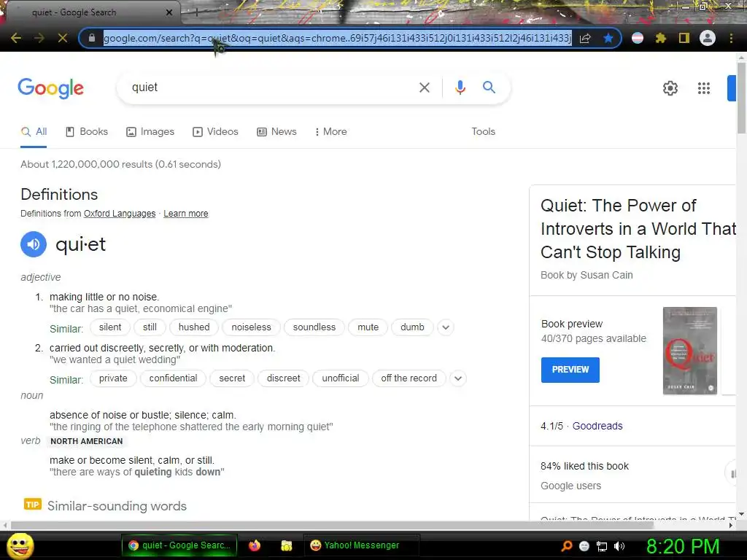Click the network tray icon
The height and width of the screenshot is (560, 747).
[602, 546]
